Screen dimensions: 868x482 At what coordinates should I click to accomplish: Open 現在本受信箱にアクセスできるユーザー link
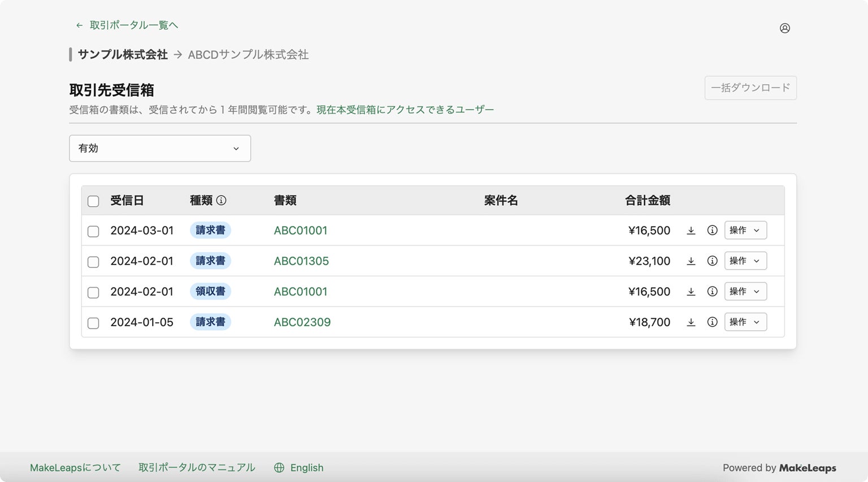pos(405,110)
